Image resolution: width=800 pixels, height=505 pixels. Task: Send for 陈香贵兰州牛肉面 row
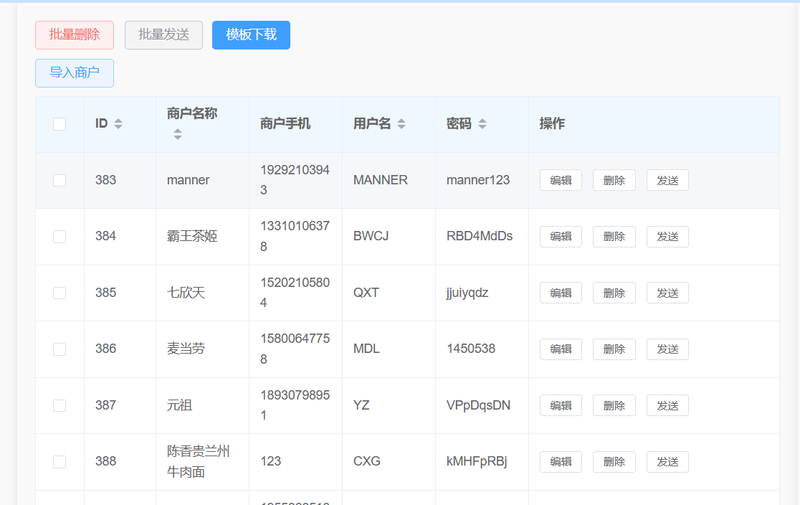(667, 462)
